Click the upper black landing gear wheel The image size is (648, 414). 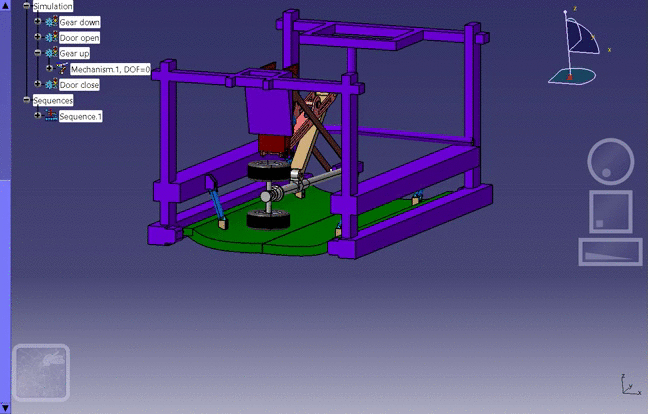pos(269,169)
